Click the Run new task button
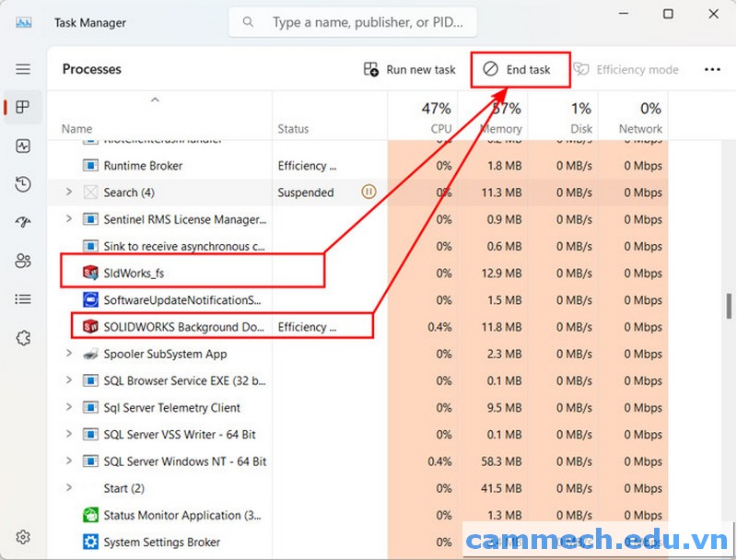Viewport: 737px width, 560px height. (411, 69)
